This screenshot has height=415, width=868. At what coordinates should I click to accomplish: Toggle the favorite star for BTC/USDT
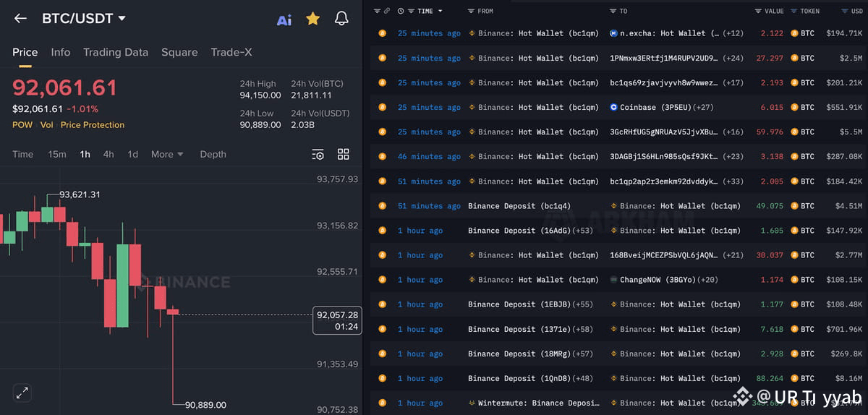pyautogui.click(x=312, y=19)
